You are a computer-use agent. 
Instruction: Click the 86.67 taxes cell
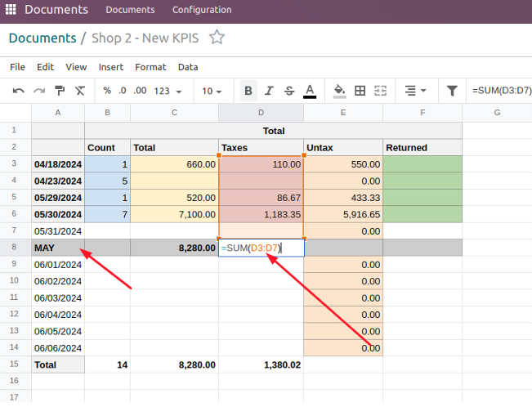coord(262,198)
